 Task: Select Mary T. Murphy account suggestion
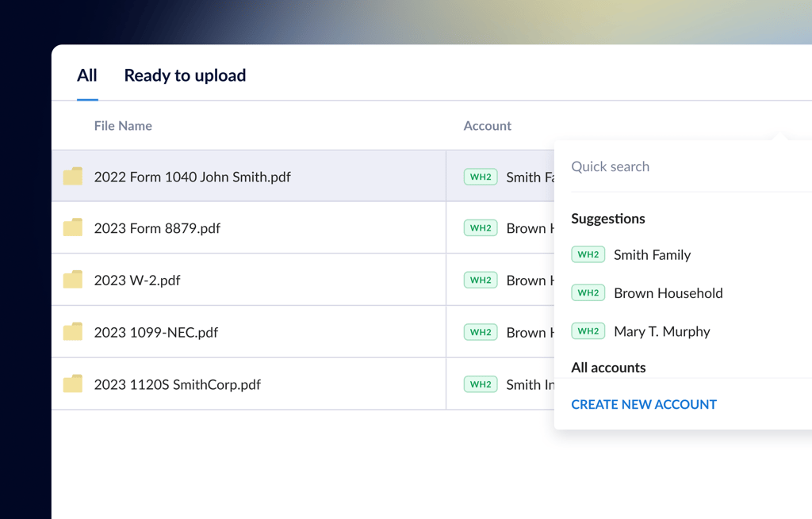(x=661, y=331)
